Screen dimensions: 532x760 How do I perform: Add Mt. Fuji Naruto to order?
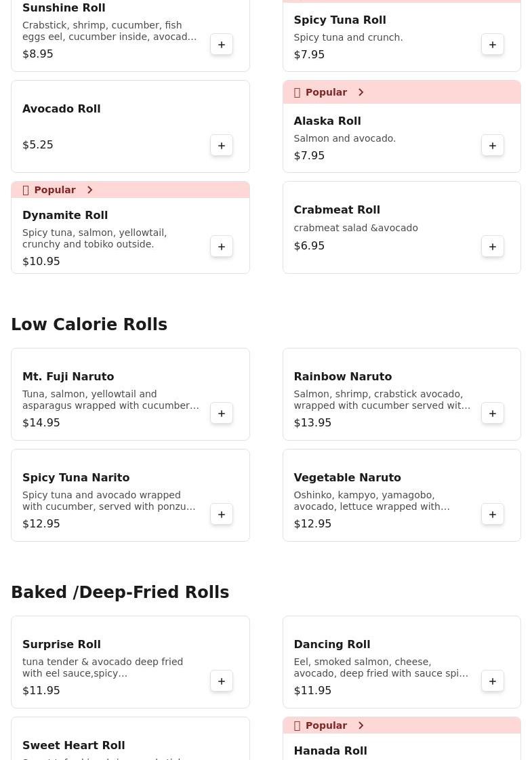[222, 414]
